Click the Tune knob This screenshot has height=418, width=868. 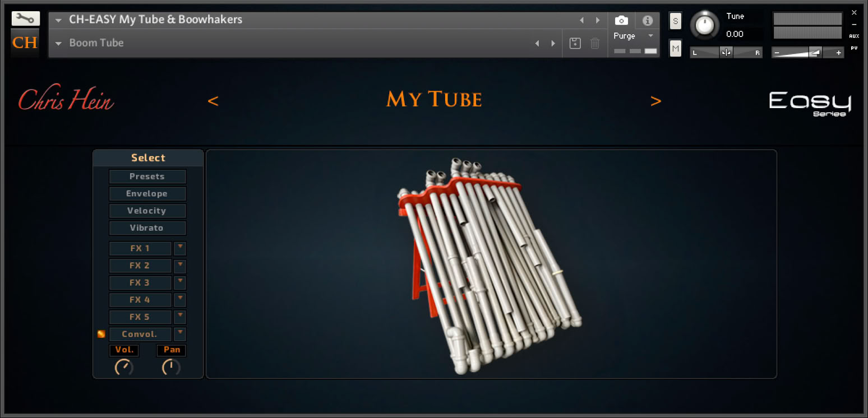704,25
